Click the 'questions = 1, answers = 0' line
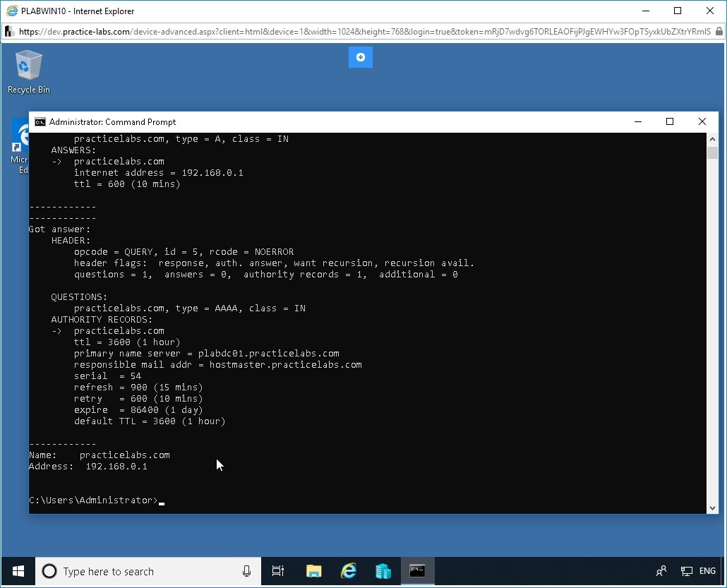The width and height of the screenshot is (727, 588). pos(265,274)
